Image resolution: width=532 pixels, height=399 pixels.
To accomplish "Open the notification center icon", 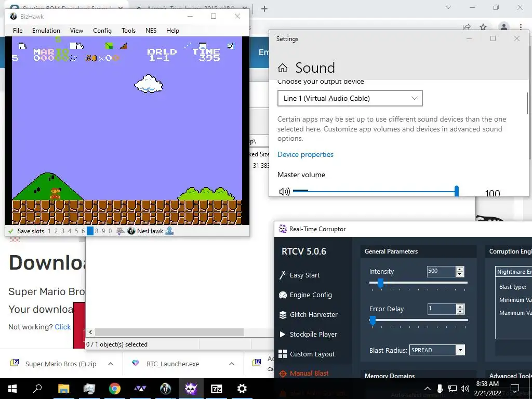I will click(515, 389).
